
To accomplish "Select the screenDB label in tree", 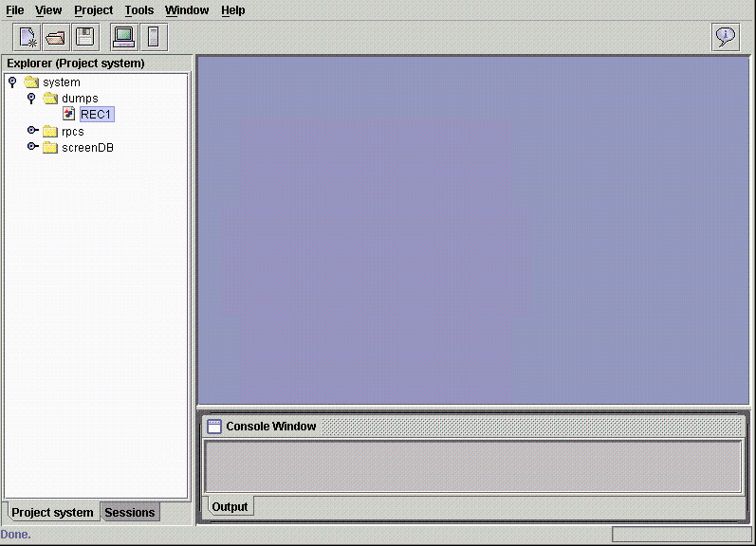I will tap(87, 148).
